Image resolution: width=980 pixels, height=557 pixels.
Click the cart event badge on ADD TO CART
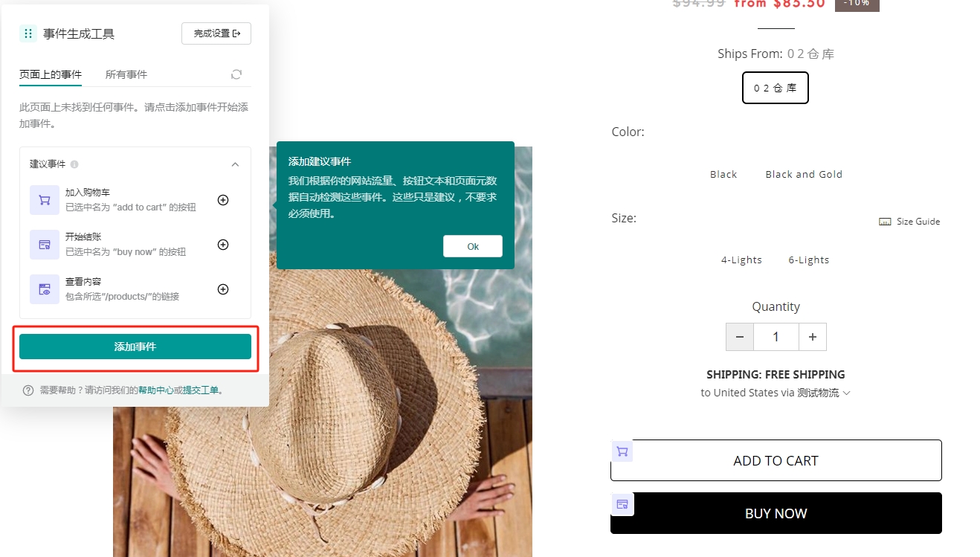(x=622, y=451)
